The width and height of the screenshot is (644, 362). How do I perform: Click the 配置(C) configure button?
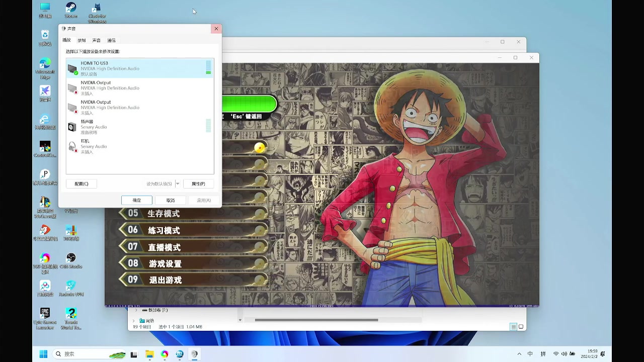click(x=82, y=184)
